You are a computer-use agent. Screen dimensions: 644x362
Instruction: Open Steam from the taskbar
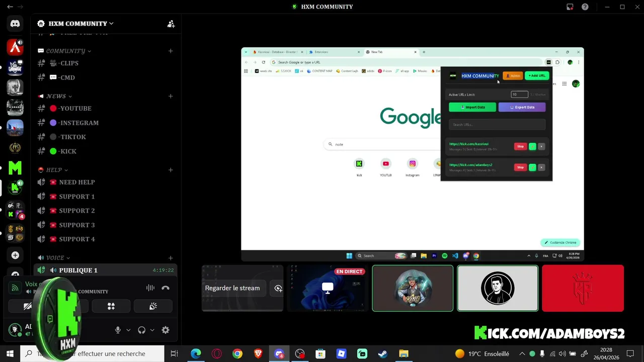(383, 354)
